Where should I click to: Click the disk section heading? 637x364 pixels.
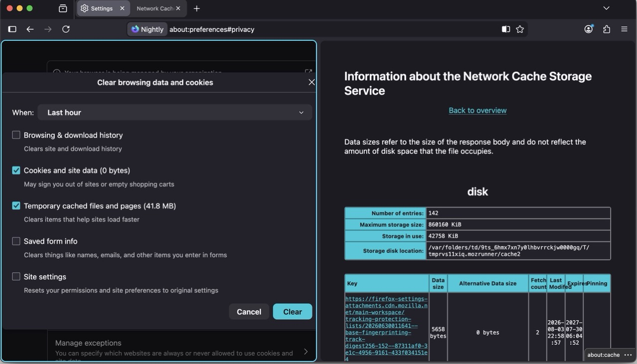coord(478,191)
